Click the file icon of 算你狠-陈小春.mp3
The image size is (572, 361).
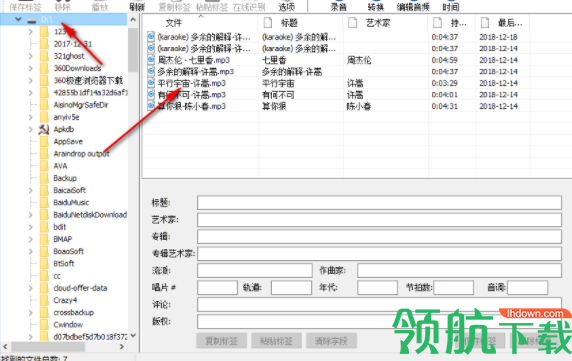tap(151, 106)
